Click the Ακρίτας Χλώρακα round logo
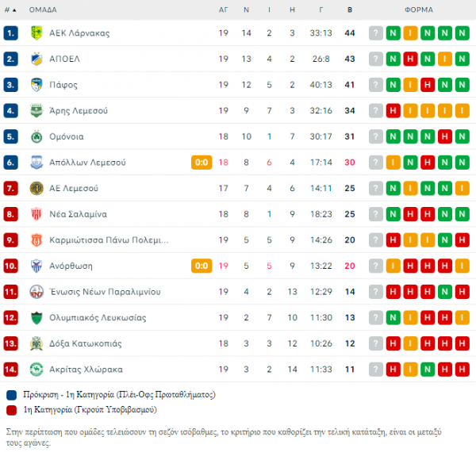Image resolution: width=476 pixels, height=452 pixels. [x=36, y=370]
